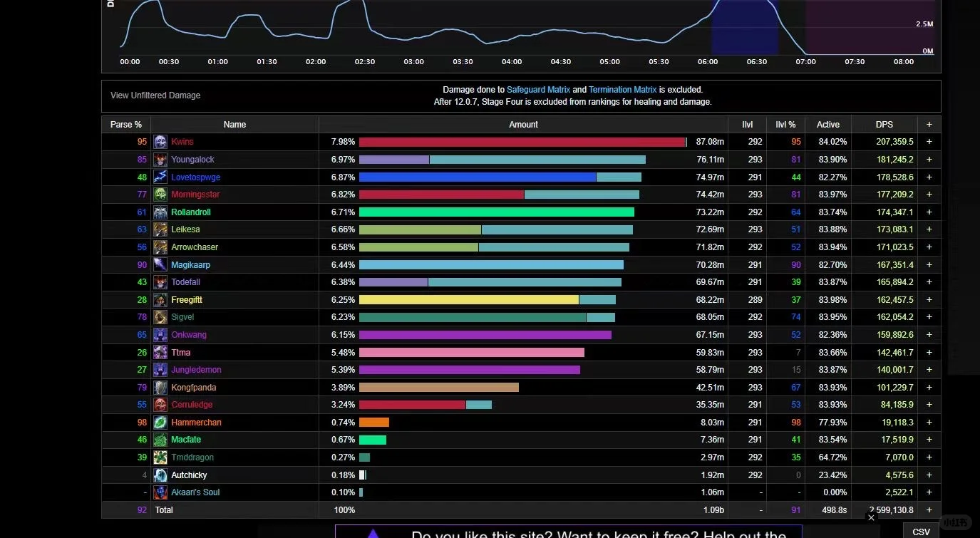Sort table by DPS column

pos(884,124)
